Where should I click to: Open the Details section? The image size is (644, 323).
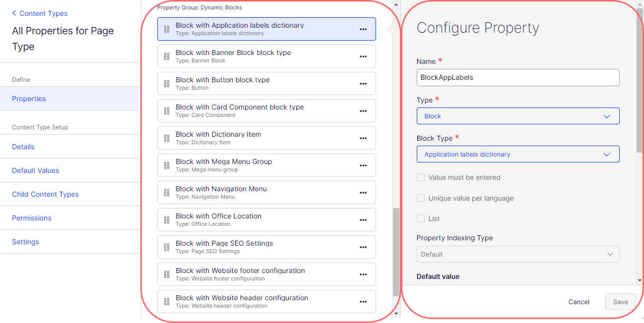(x=70, y=147)
